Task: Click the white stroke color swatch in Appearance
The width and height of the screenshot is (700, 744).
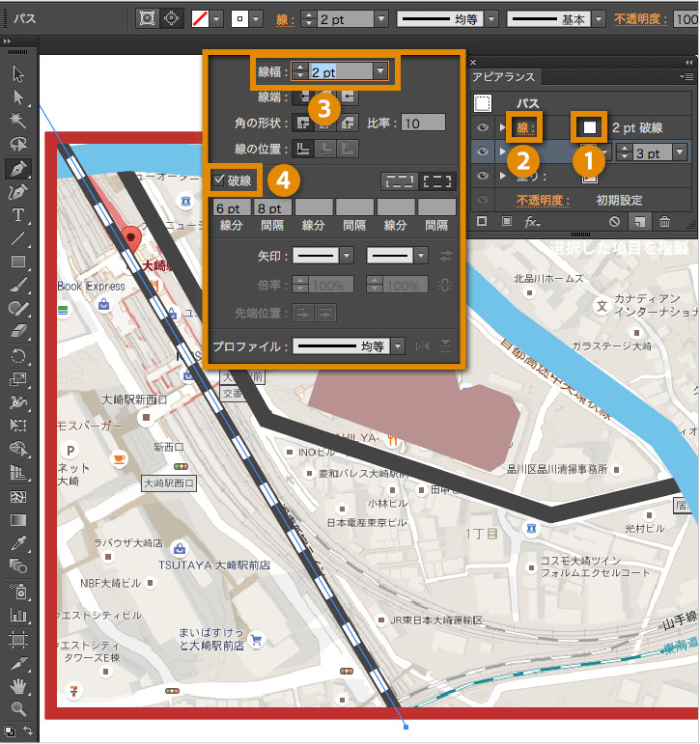Action: click(x=589, y=127)
